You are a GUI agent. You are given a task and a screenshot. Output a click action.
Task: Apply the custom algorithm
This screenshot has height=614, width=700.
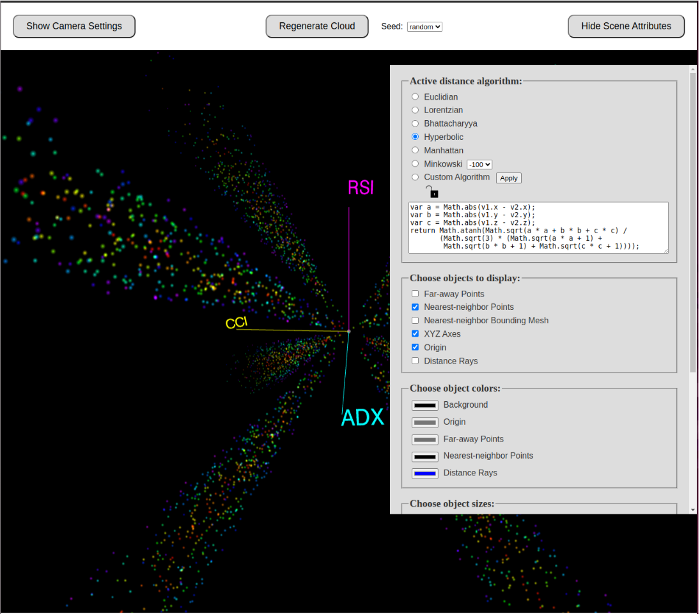tap(508, 178)
